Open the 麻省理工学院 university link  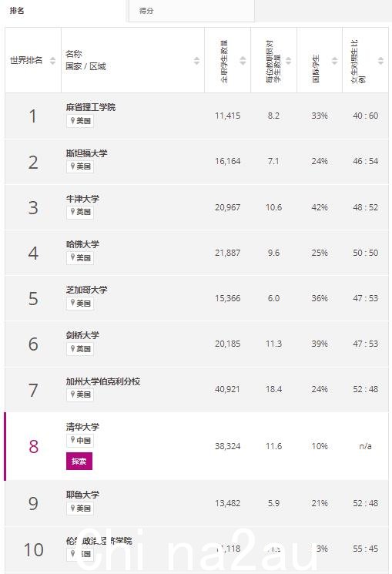coord(91,107)
